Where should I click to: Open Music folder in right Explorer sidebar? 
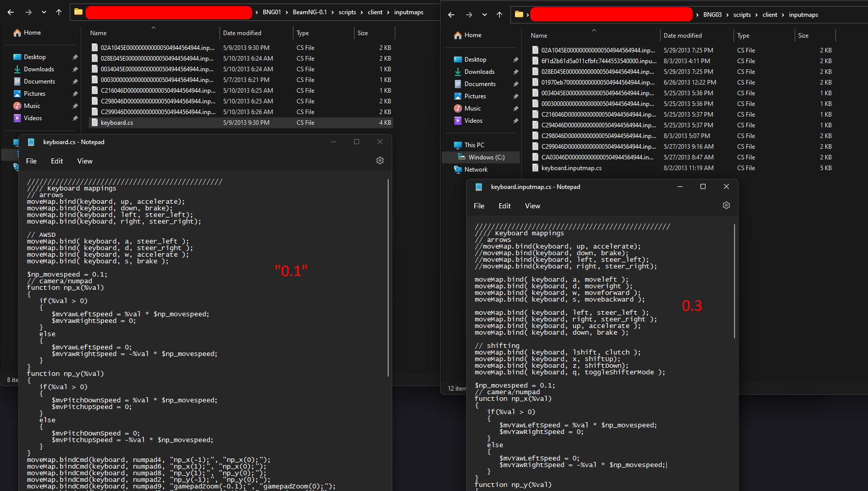point(472,108)
